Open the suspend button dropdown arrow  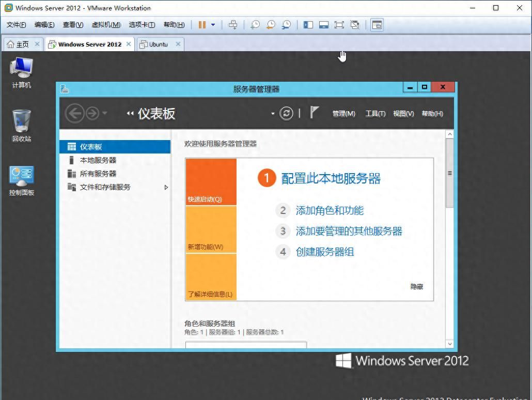(212, 24)
